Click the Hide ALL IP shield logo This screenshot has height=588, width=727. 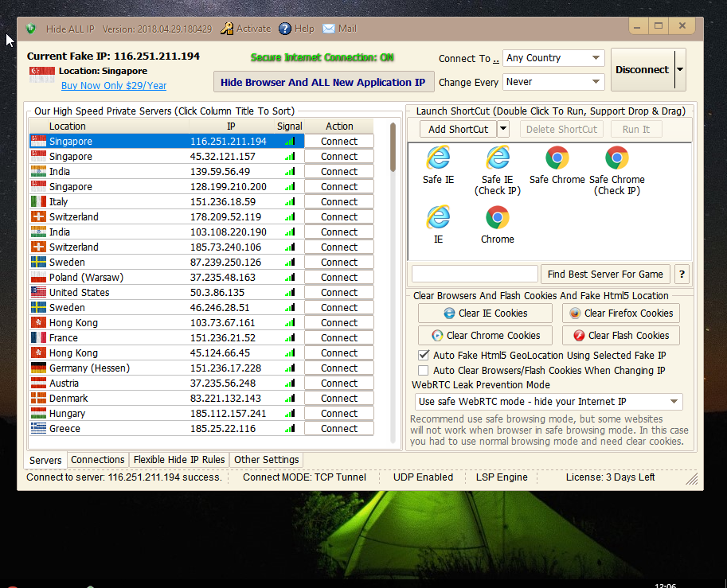pos(31,29)
